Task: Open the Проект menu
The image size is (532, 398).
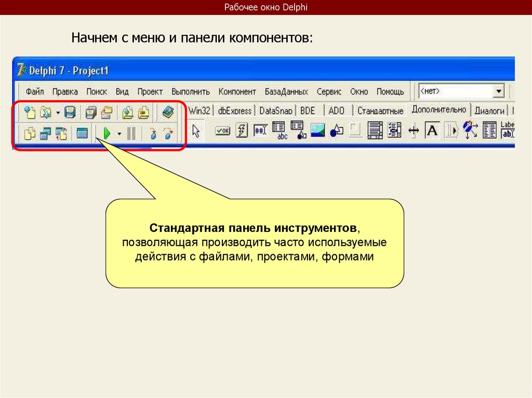Action: (x=150, y=92)
